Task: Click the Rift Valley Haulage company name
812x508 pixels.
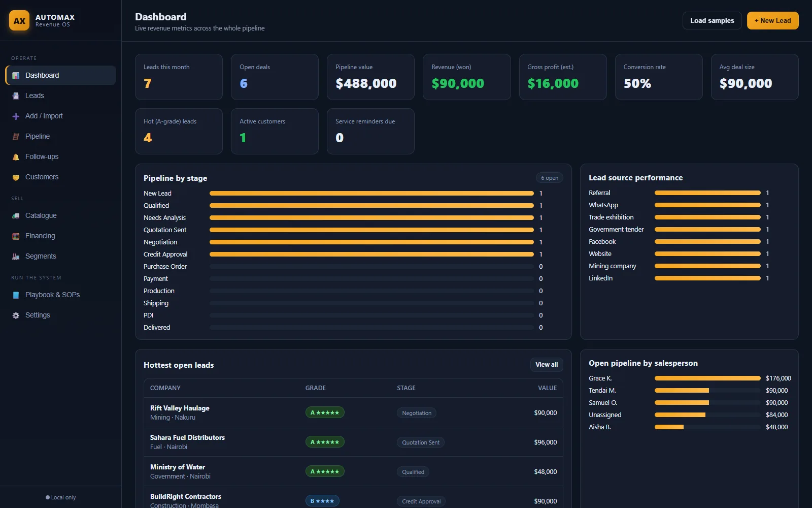Action: [180, 408]
